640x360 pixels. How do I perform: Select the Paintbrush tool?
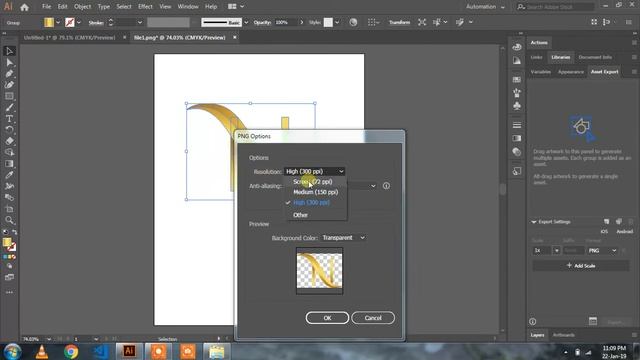(x=9, y=108)
